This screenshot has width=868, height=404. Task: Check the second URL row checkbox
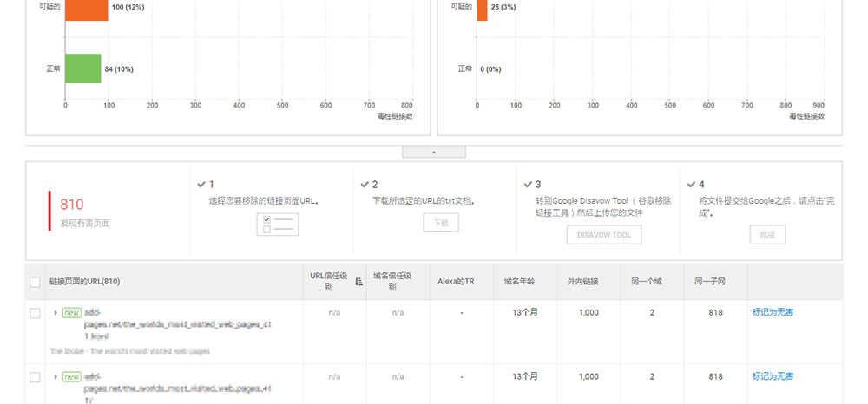pyautogui.click(x=35, y=377)
